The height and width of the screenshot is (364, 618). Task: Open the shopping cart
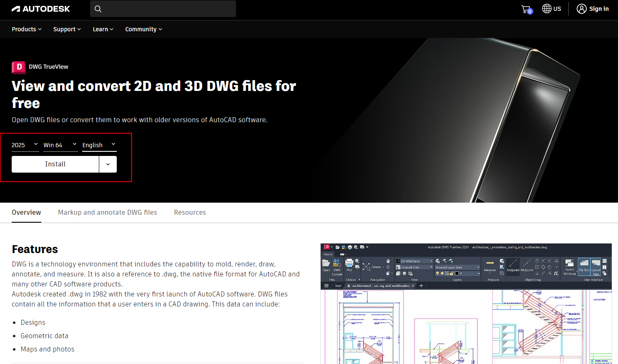[x=527, y=9]
